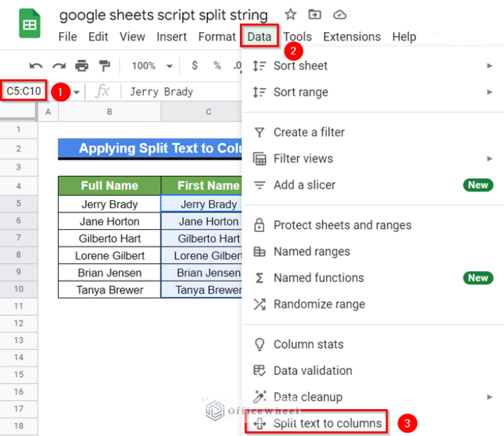The width and height of the screenshot is (504, 436).
Task: Star this spreadsheet document
Action: 290,14
